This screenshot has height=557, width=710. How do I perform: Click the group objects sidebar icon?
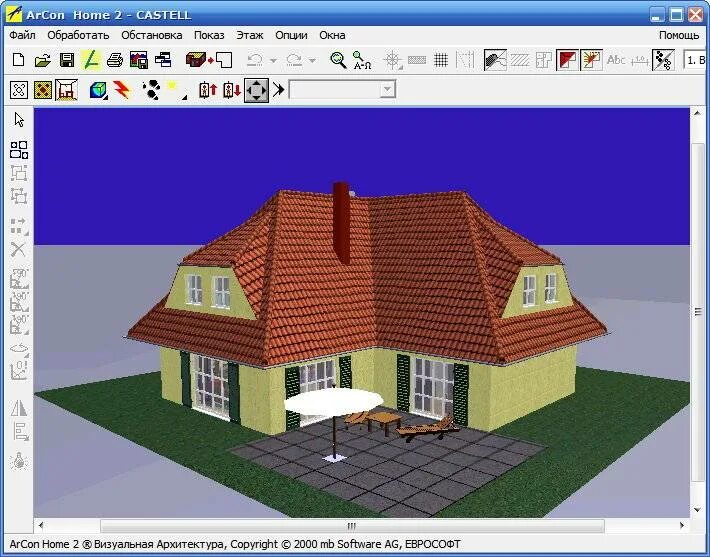click(19, 173)
